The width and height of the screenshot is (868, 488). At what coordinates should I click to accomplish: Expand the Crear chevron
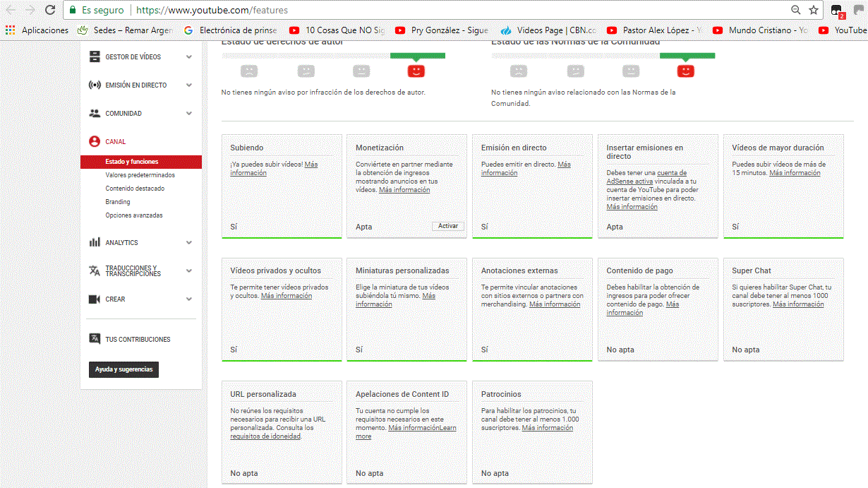[x=189, y=299]
